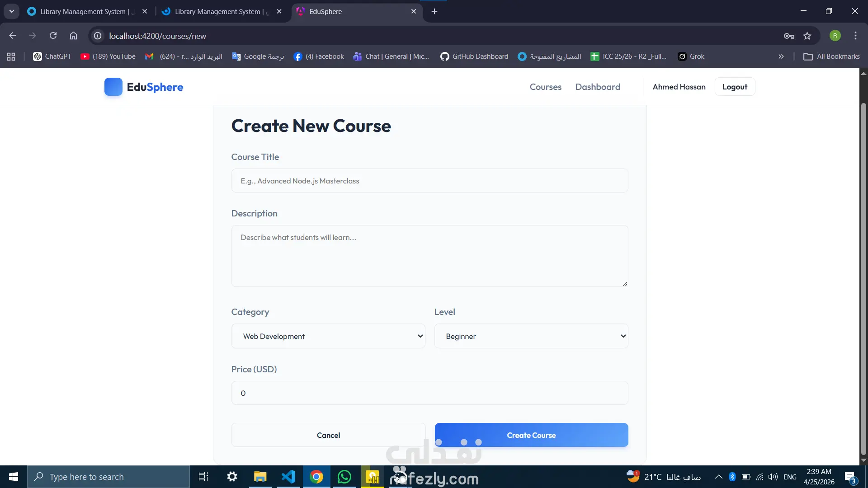Screen dimensions: 868x488
Task: Go back to the previous page
Action: tap(13, 36)
